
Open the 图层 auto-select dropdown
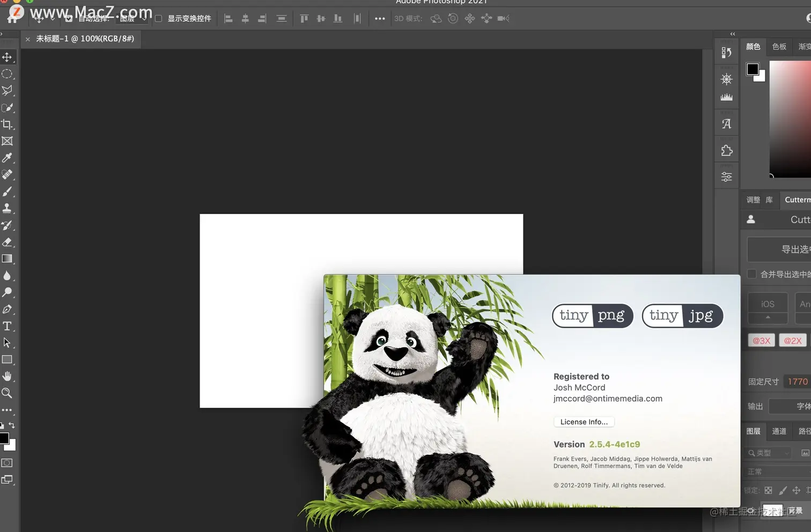tap(133, 19)
